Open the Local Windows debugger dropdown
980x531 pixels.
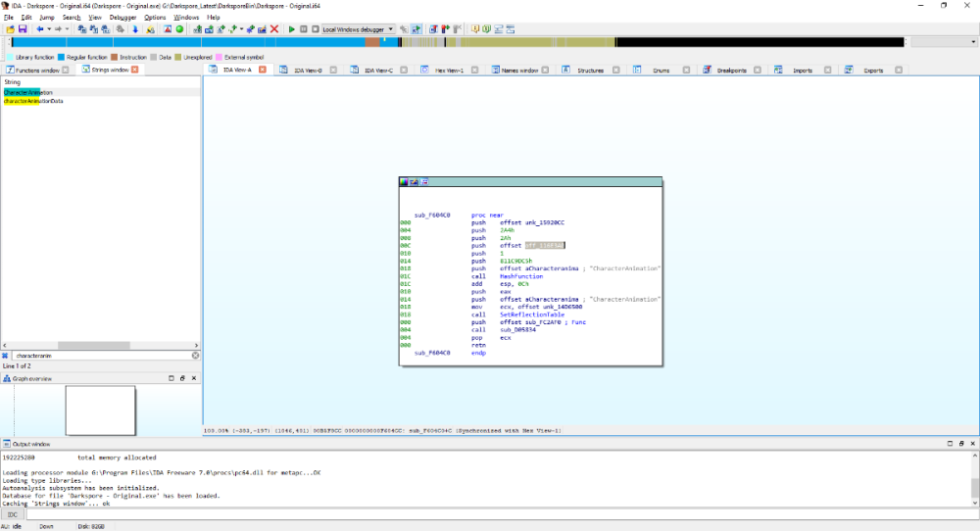[x=358, y=29]
